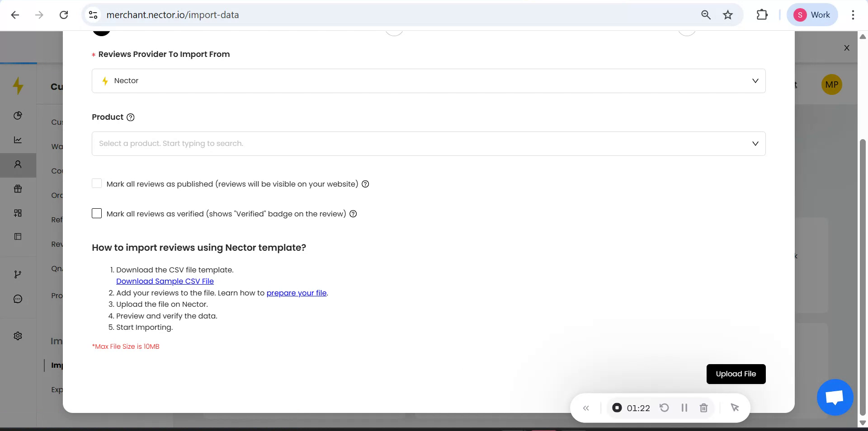This screenshot has height=431, width=868.
Task: Select the line chart statistics icon
Action: pyautogui.click(x=18, y=140)
